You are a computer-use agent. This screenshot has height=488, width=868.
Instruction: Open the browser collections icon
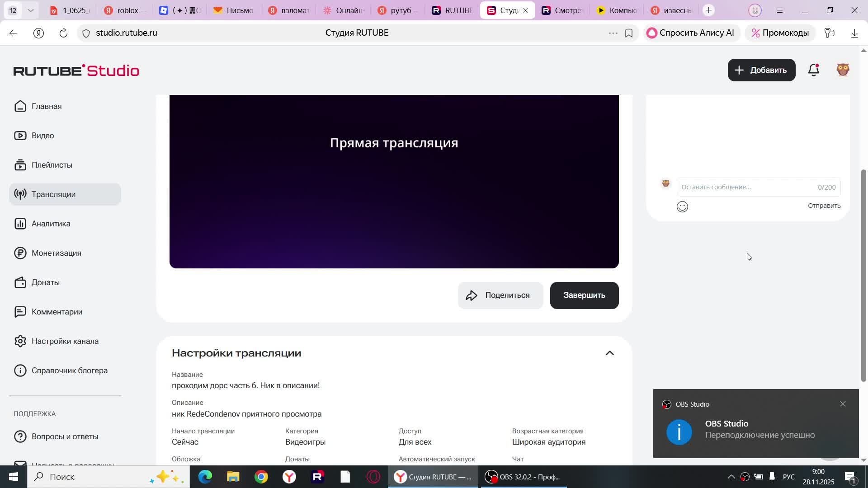click(830, 33)
